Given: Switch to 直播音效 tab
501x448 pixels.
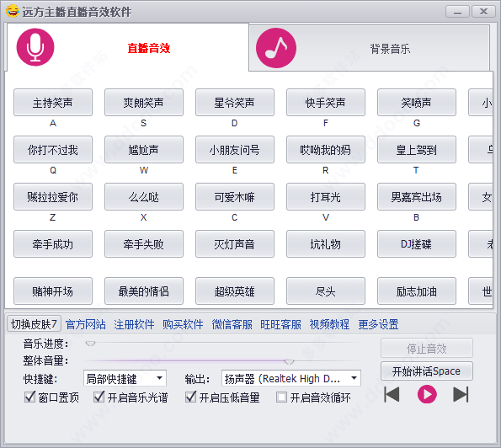Looking at the screenshot, I should 128,48.
